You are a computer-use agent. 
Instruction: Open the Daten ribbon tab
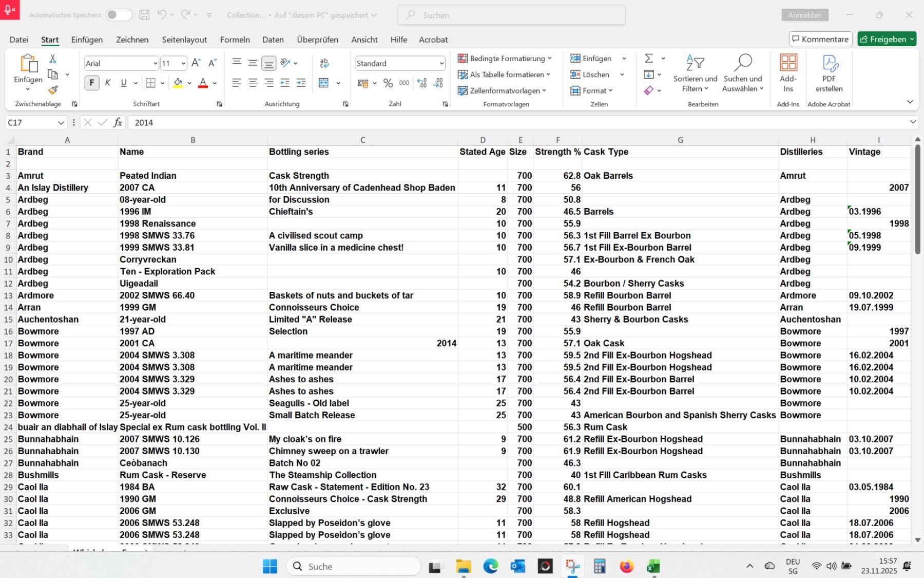[273, 40]
